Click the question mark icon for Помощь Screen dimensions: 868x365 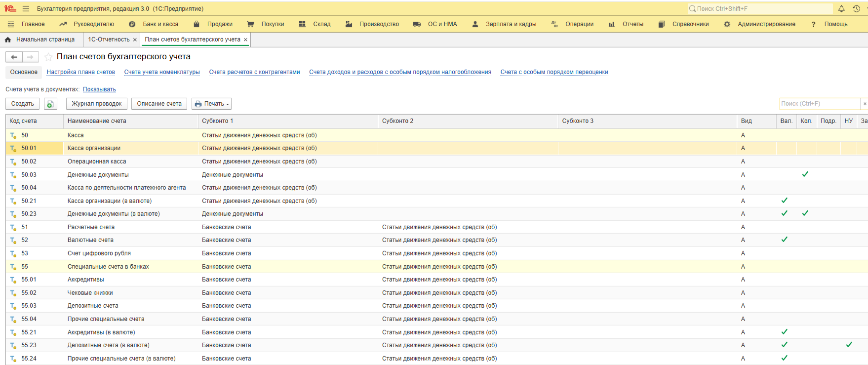point(814,24)
